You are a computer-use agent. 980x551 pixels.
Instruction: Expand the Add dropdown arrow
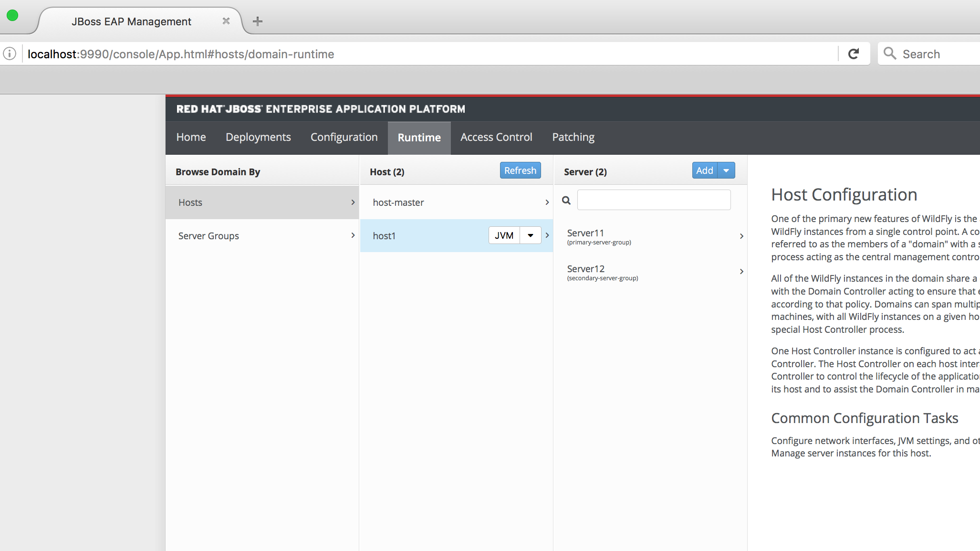click(726, 170)
